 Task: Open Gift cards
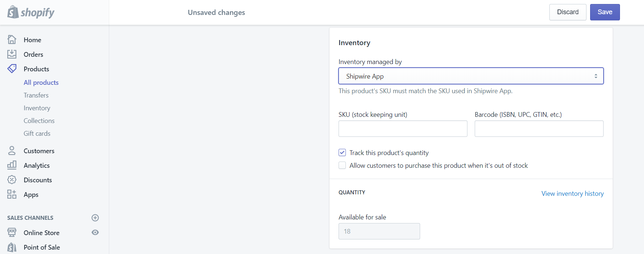(x=37, y=134)
